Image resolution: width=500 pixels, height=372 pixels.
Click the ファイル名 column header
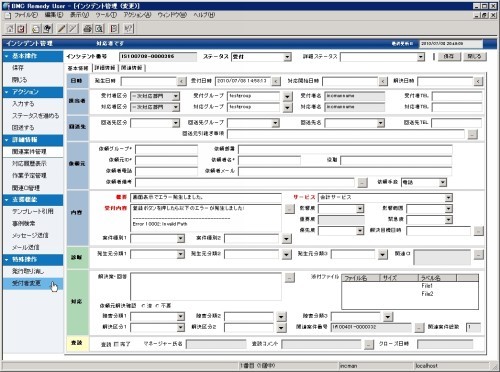tap(361, 278)
